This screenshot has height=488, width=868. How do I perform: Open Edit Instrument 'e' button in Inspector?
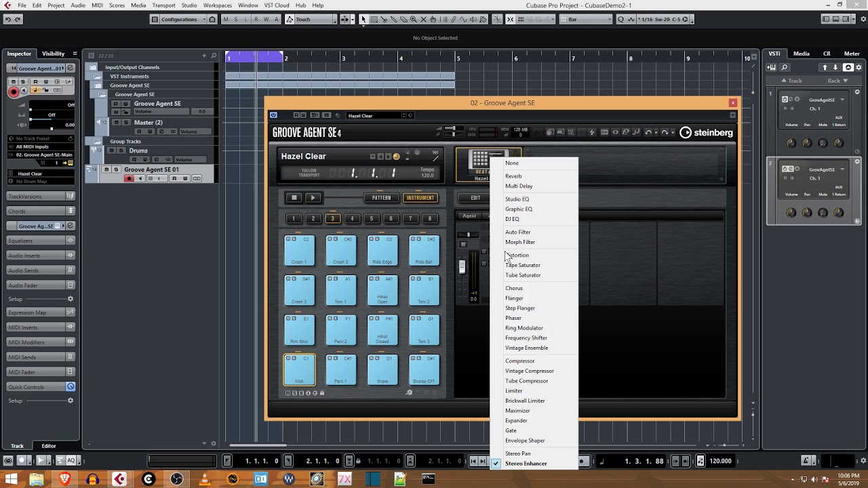click(70, 68)
